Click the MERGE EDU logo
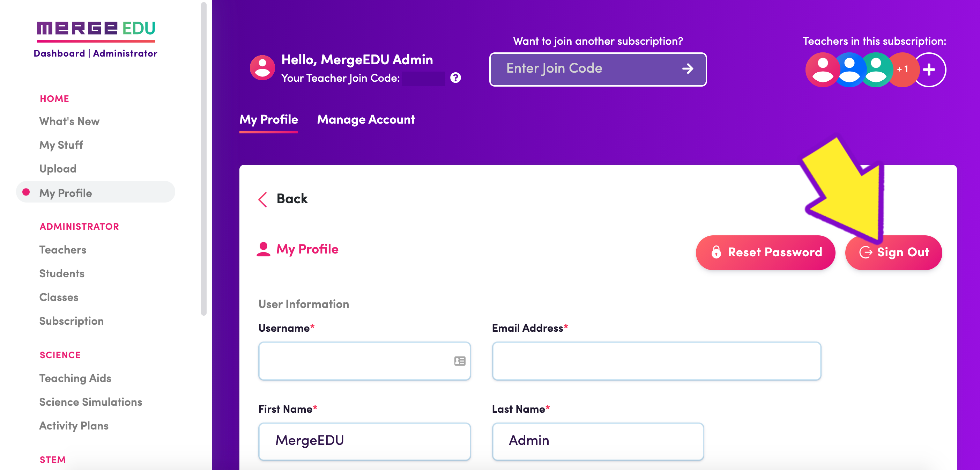Viewport: 980px width, 470px height. tap(96, 31)
